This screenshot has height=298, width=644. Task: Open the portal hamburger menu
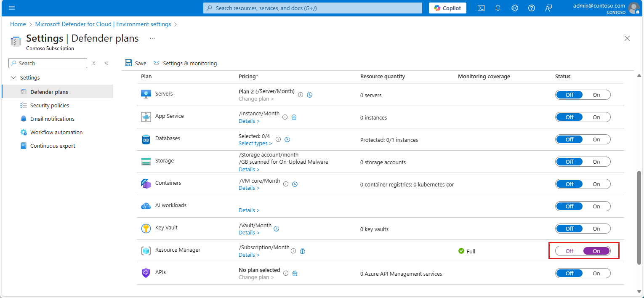point(12,8)
